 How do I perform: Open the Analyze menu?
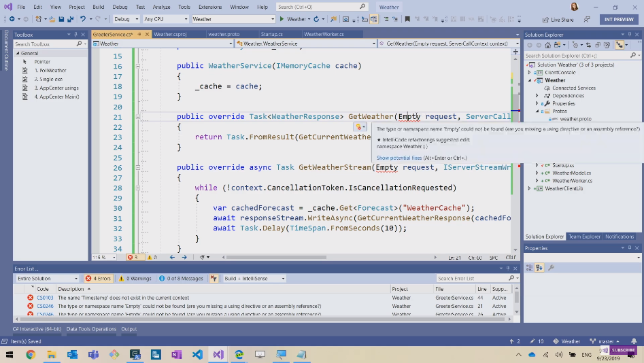click(161, 7)
